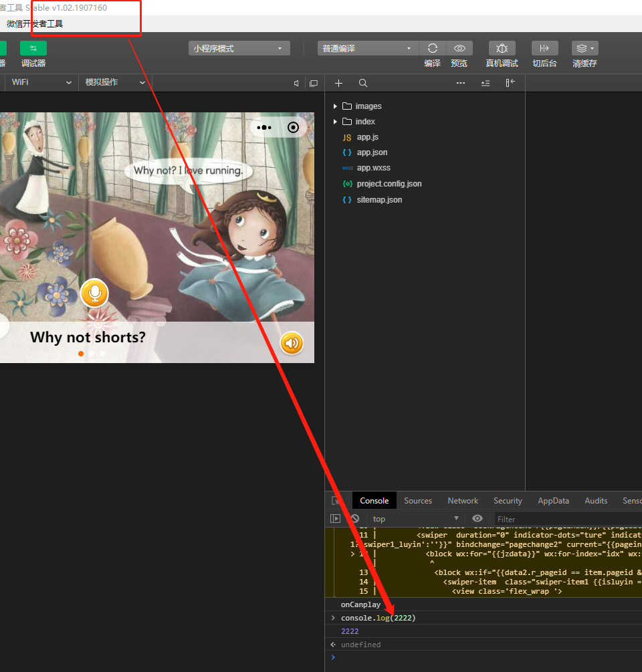
Task: Expand the index folder arrow
Action: click(x=335, y=122)
